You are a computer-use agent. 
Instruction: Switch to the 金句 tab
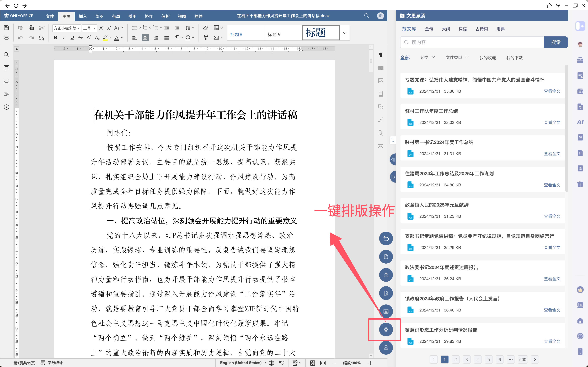[429, 29]
